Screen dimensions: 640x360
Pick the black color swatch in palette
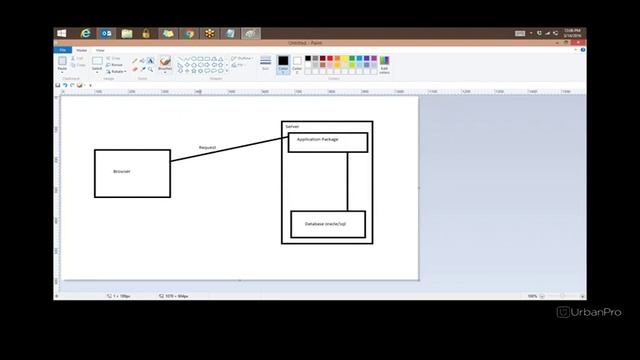308,58
